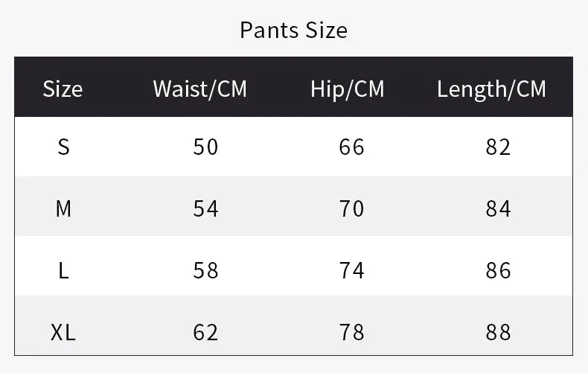Click the XL size row label

pos(63,332)
